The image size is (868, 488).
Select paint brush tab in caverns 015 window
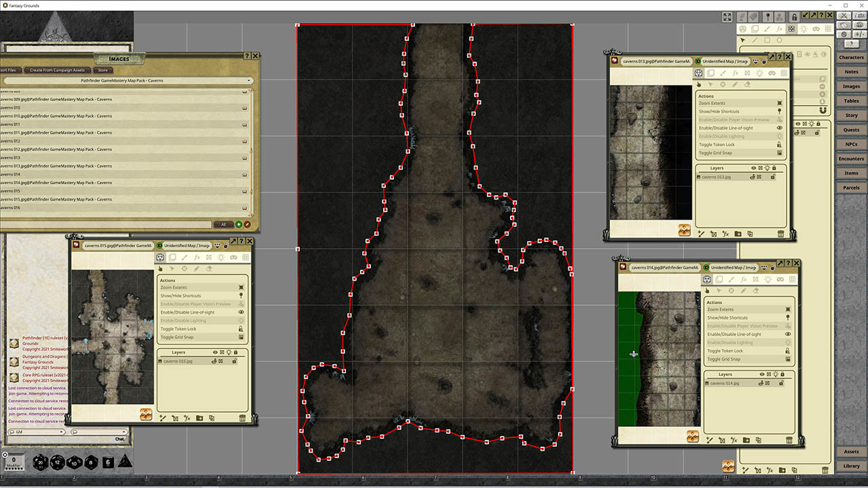(184, 258)
